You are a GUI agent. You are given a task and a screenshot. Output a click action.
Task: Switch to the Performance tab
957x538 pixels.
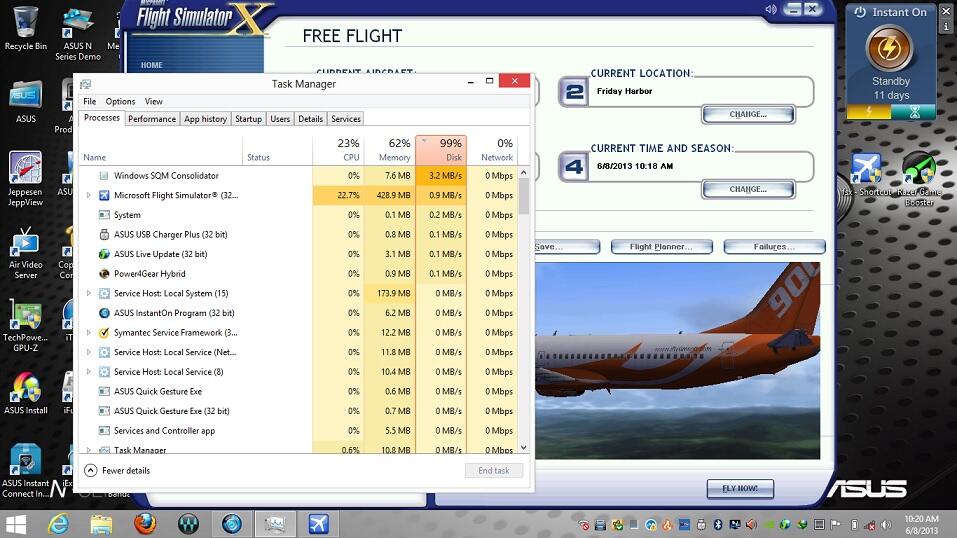tap(152, 119)
